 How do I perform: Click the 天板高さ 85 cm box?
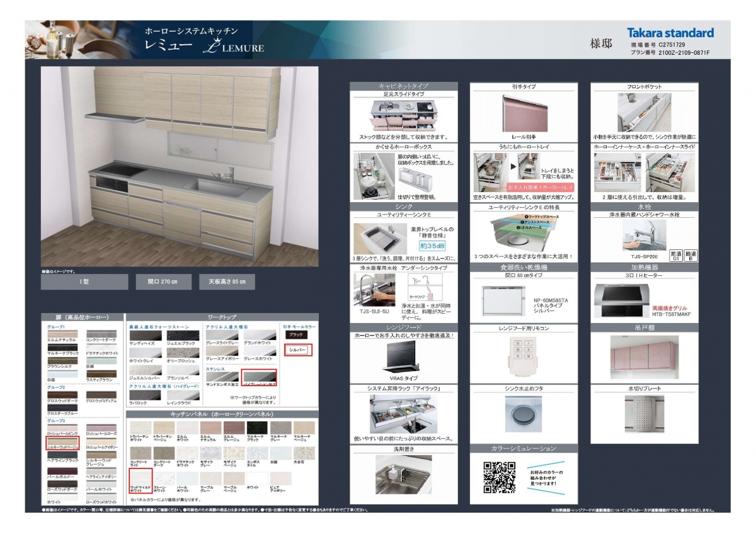(227, 281)
